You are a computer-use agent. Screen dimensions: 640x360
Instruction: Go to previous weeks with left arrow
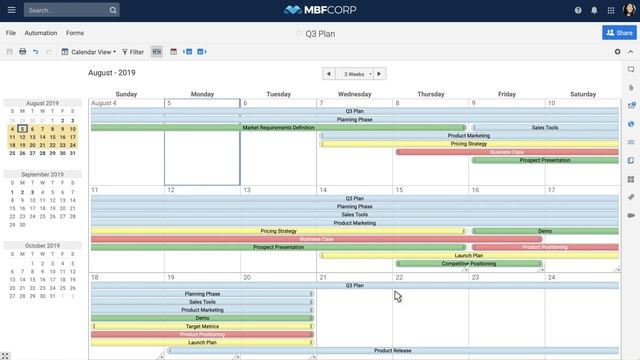point(329,74)
